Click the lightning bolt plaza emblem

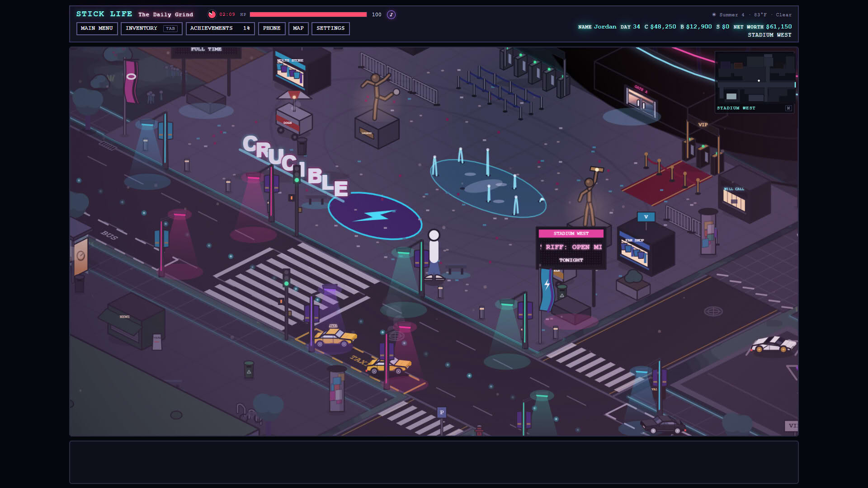[375, 216]
